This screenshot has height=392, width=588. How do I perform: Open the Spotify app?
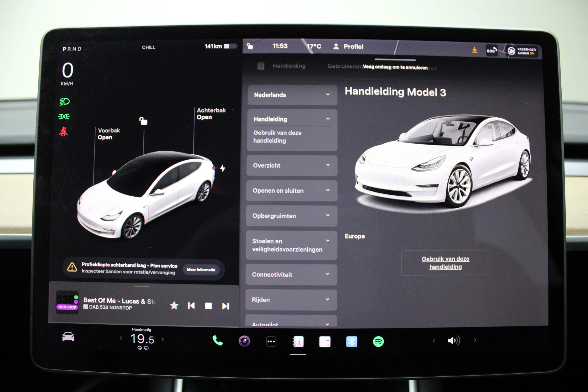tap(379, 341)
